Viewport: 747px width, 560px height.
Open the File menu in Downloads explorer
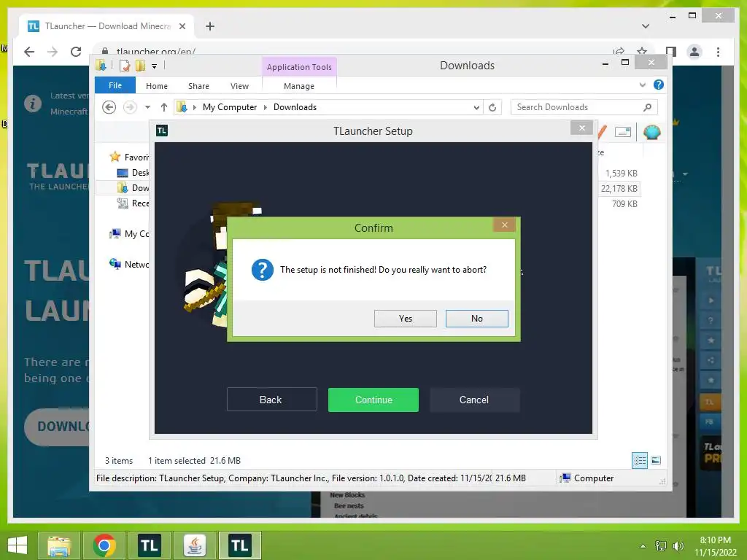point(115,85)
